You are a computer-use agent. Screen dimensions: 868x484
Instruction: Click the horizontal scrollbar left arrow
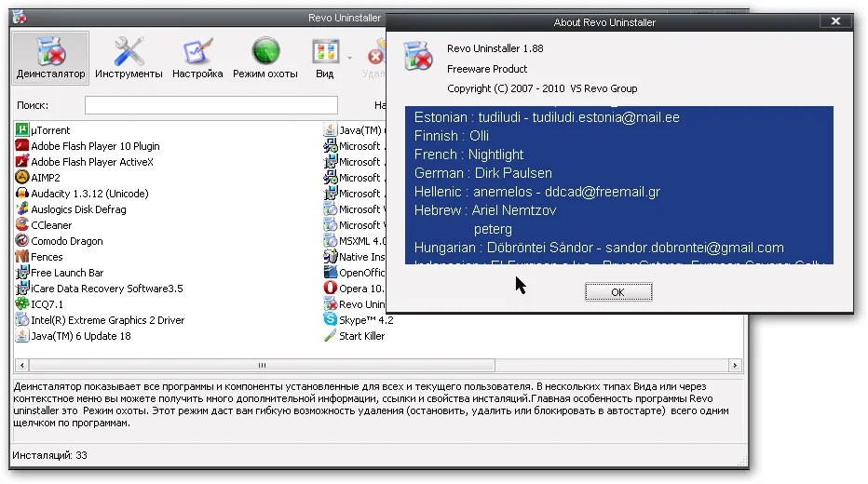coord(21,365)
